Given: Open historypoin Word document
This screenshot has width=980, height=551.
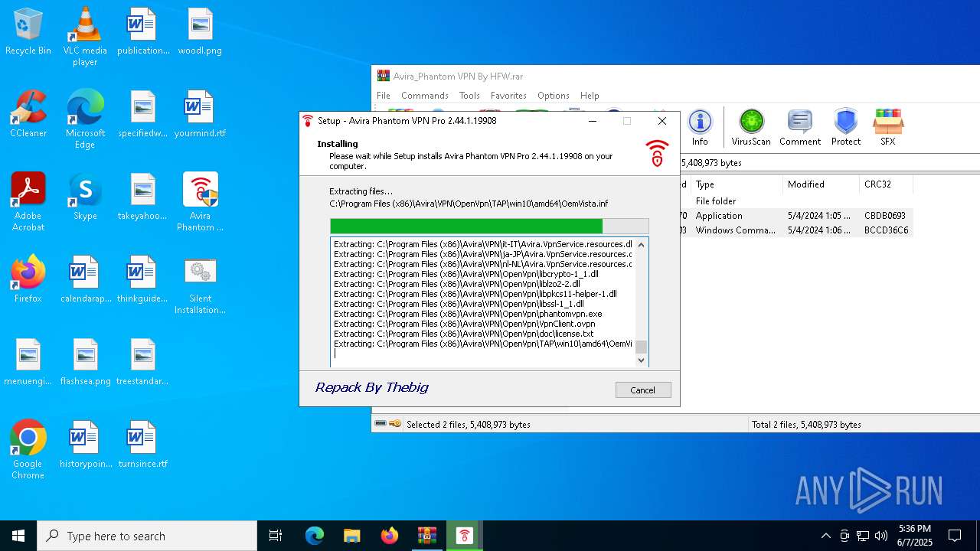Looking at the screenshot, I should [x=85, y=445].
